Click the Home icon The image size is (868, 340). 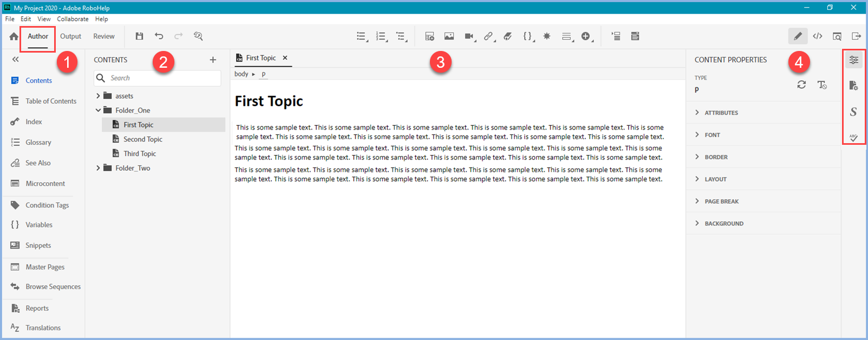pyautogui.click(x=14, y=36)
